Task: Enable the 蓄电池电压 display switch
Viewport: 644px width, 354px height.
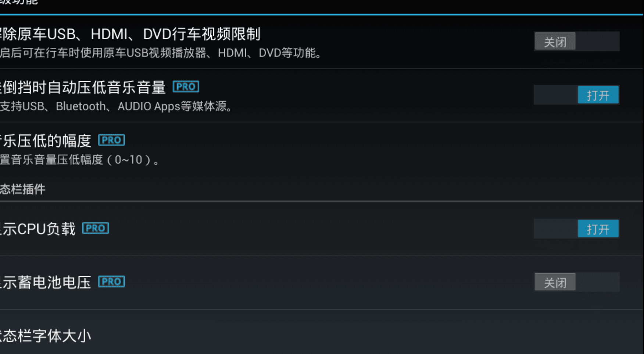Action: coord(576,282)
